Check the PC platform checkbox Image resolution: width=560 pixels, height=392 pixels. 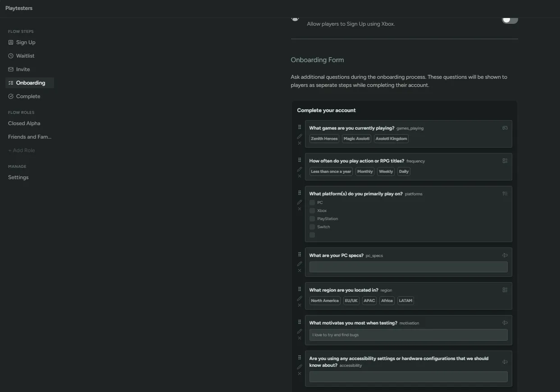click(312, 202)
